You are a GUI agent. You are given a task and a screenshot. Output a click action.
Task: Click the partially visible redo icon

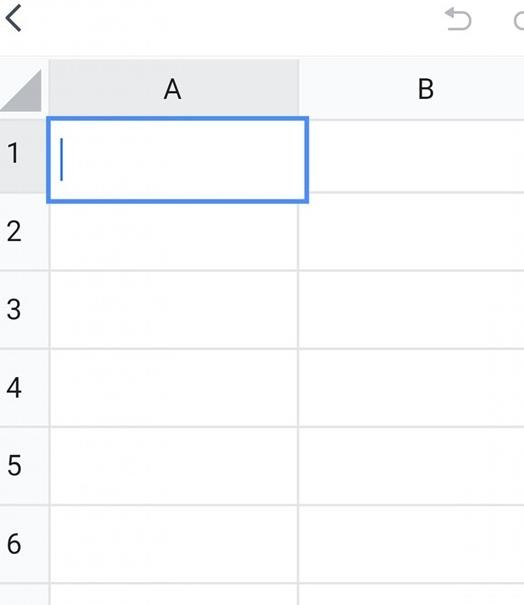519,21
